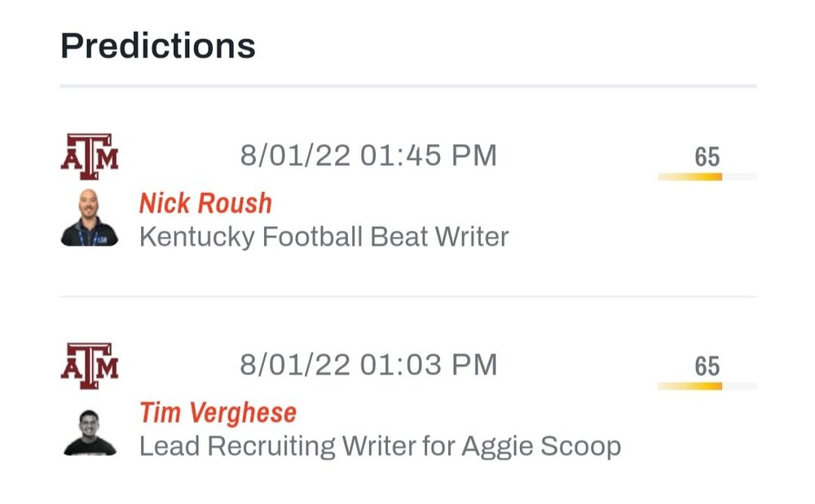
Task: Click the unfilled end of Tim Verghese's confidence bar
Action: (x=740, y=386)
